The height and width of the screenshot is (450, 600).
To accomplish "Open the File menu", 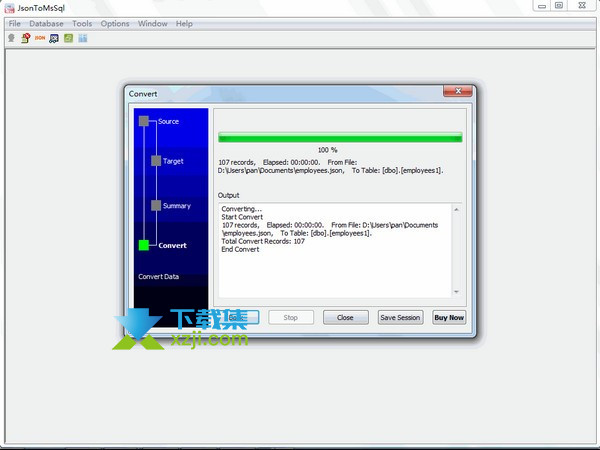I will coord(15,24).
